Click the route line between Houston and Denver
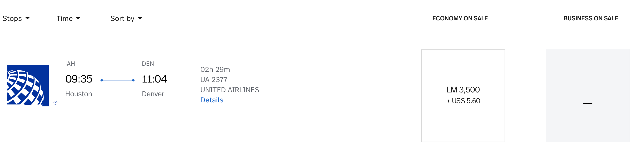Viewport: 644px width, 150px height. (x=117, y=80)
